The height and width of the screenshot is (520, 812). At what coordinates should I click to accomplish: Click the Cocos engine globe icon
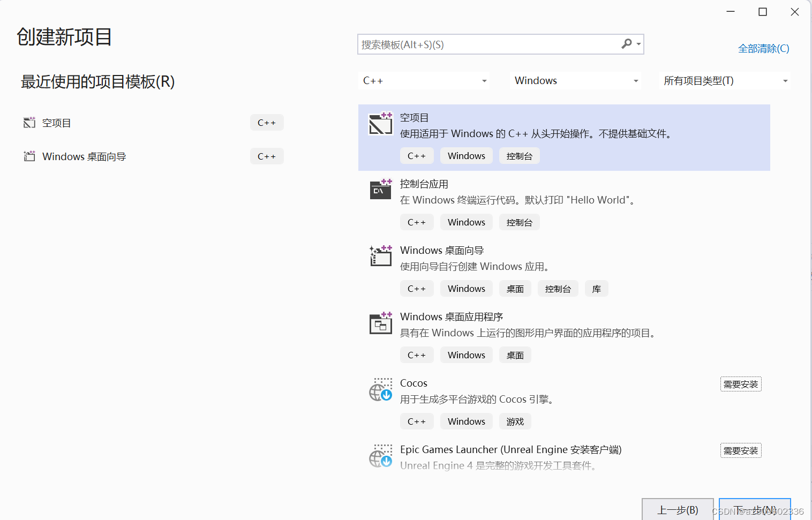(x=380, y=390)
